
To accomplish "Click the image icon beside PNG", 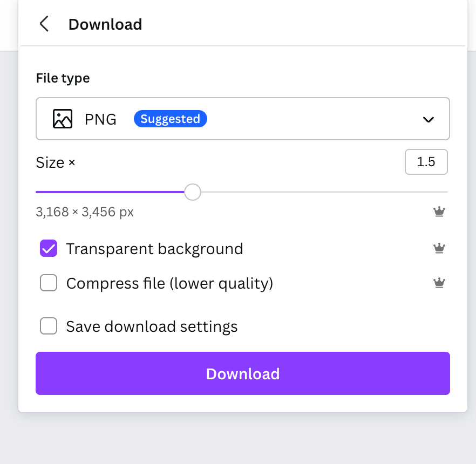I will tap(63, 119).
